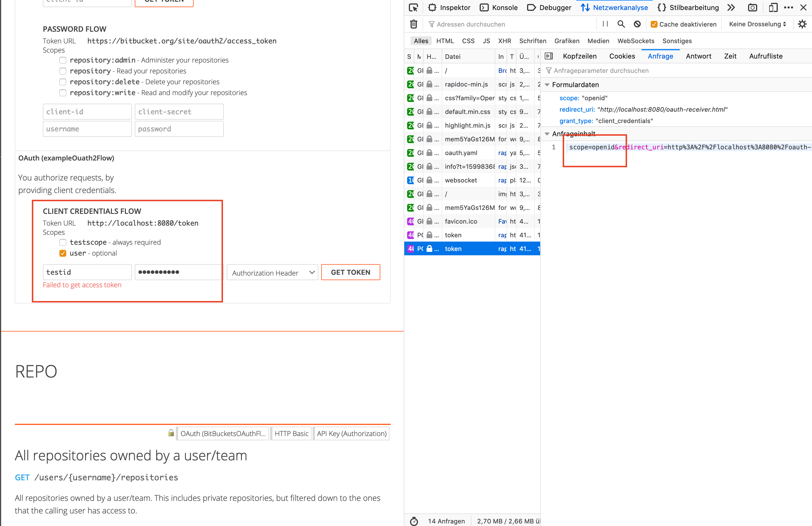
Task: Open the Debugger panel
Action: (548, 7)
